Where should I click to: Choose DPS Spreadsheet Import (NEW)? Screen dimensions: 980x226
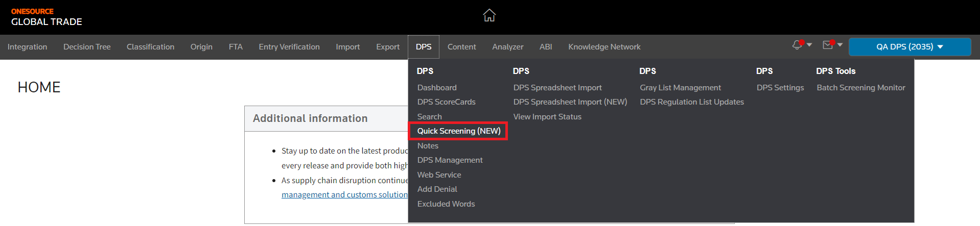click(x=570, y=102)
